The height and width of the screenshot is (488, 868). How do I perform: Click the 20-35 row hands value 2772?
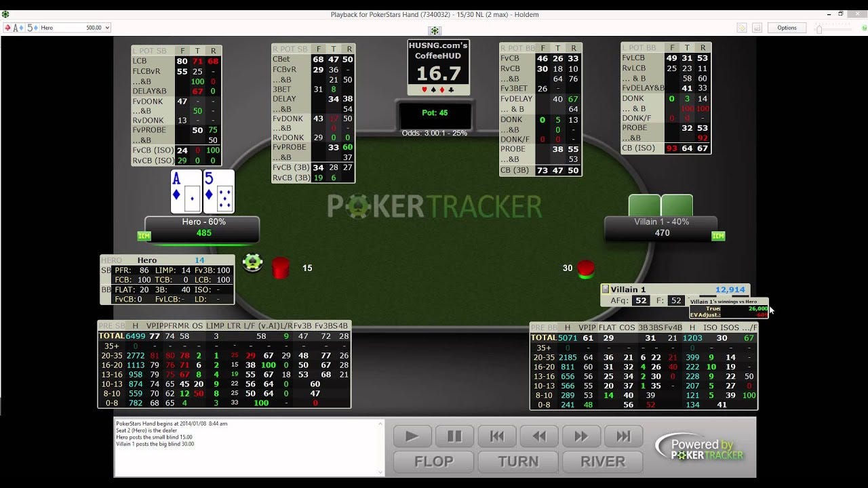[x=136, y=355]
